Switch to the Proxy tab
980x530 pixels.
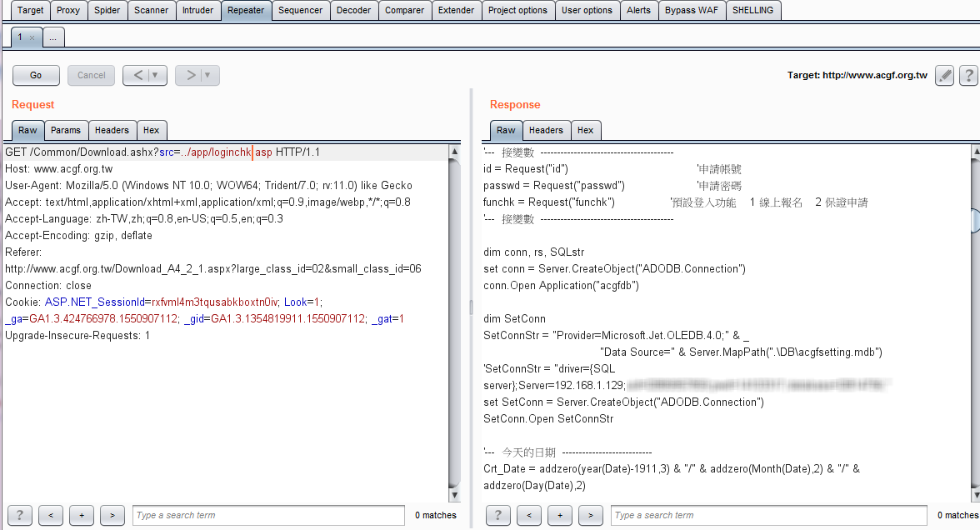68,10
